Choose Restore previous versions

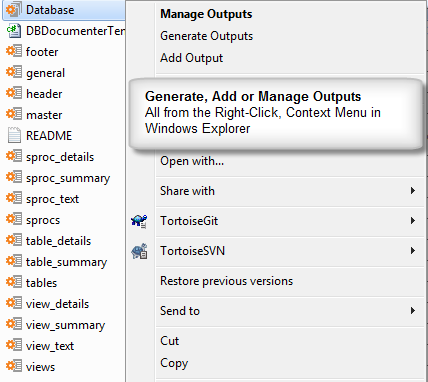click(226, 281)
